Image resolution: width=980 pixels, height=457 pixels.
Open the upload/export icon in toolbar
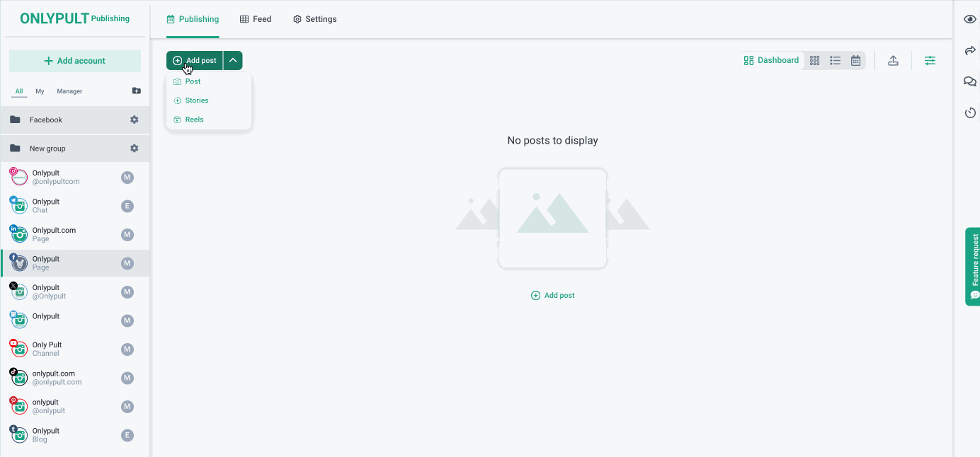[893, 61]
